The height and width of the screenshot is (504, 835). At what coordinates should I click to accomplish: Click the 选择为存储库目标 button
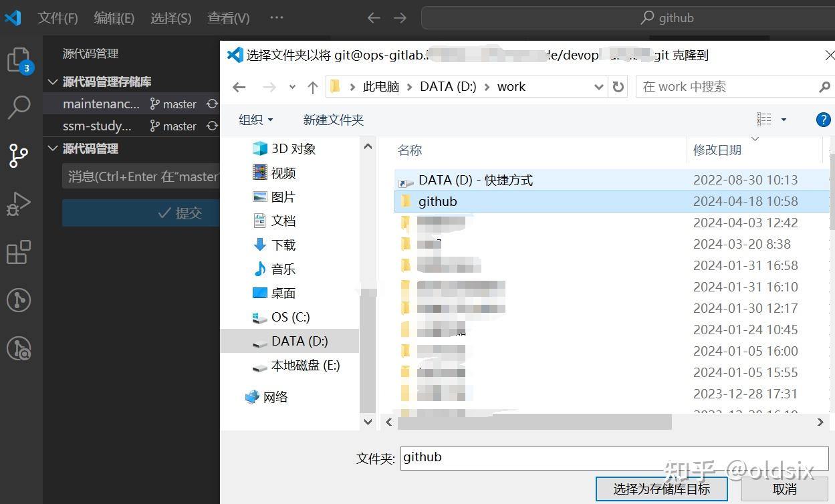tap(661, 489)
